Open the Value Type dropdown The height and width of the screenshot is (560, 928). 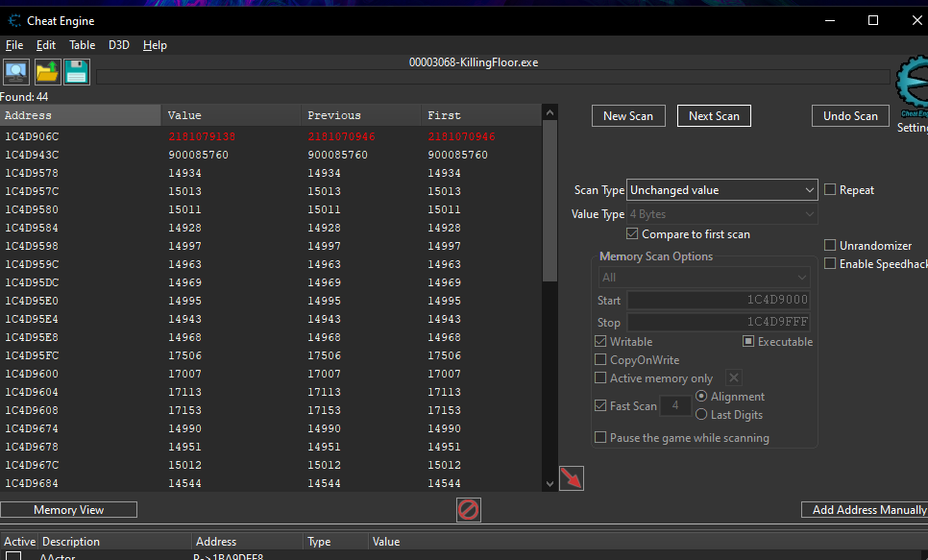pyautogui.click(x=721, y=214)
